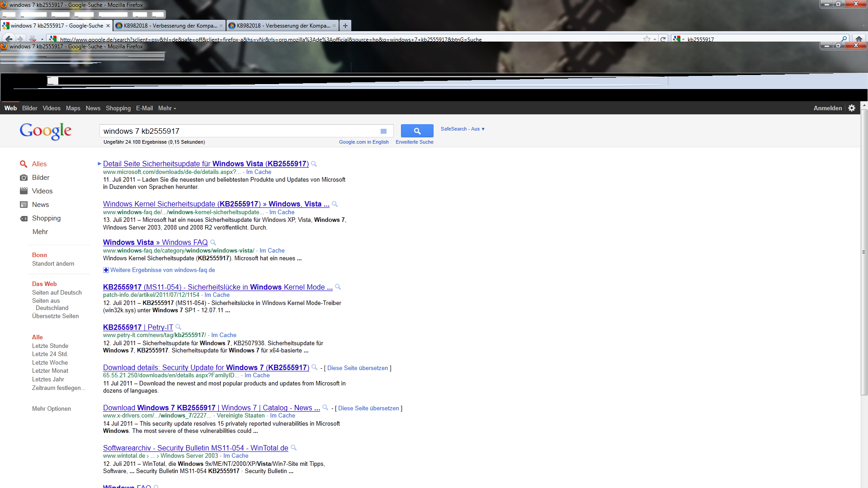
Task: Open the SafeSearch - Aus dropdown
Action: pyautogui.click(x=462, y=129)
